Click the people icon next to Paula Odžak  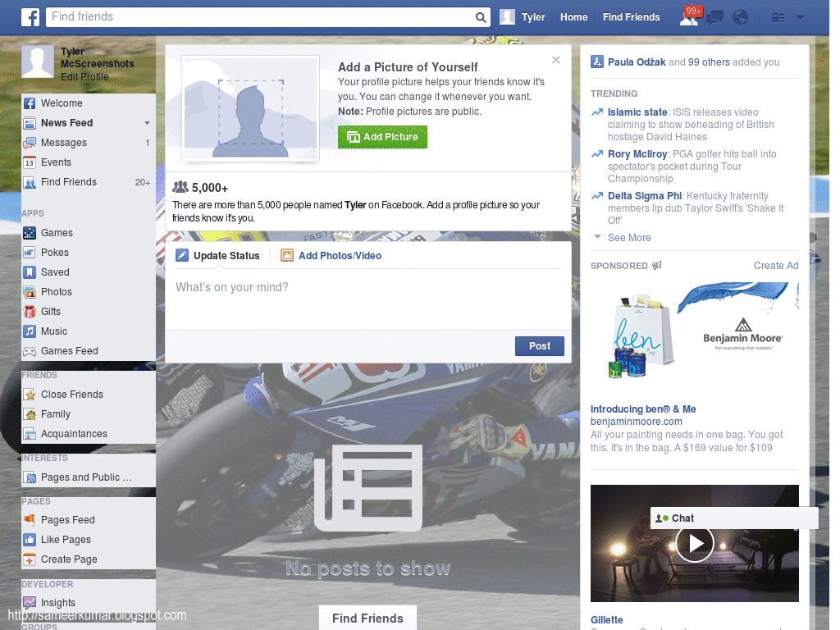pyautogui.click(x=597, y=62)
